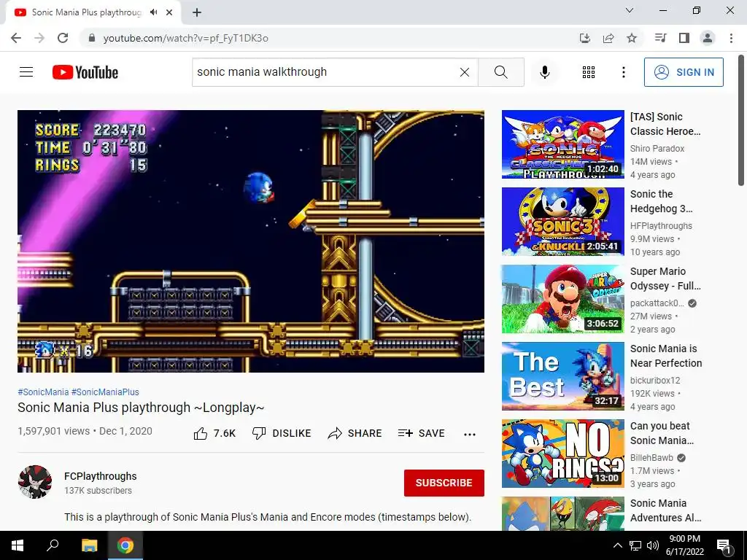Open the FCPlaythroughs channel name link
Screen dimensions: 747x560
[101, 476]
